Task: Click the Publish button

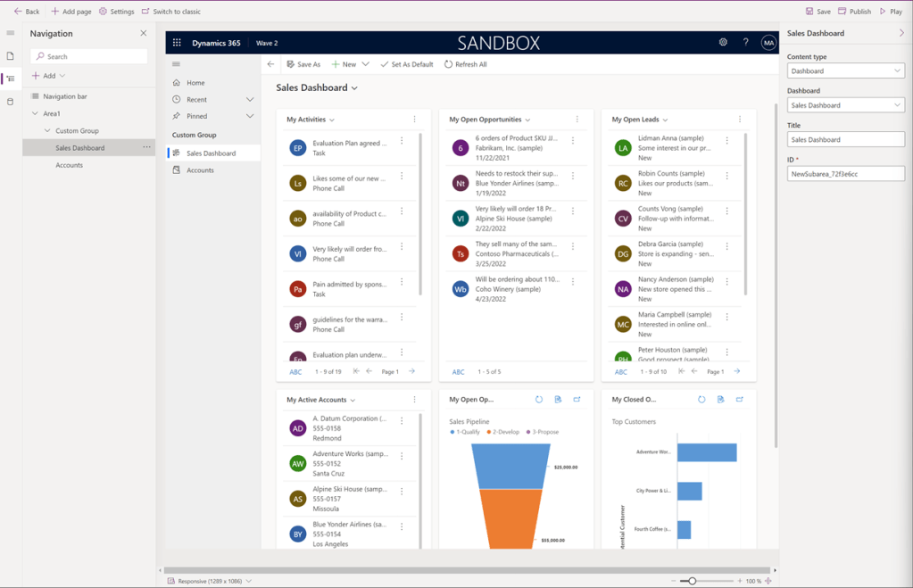Action: (x=854, y=12)
